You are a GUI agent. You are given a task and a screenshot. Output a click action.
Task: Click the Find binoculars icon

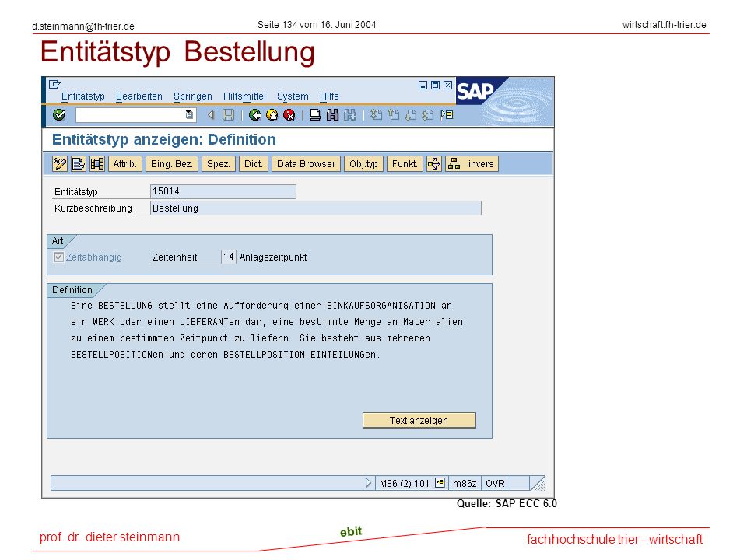[332, 115]
